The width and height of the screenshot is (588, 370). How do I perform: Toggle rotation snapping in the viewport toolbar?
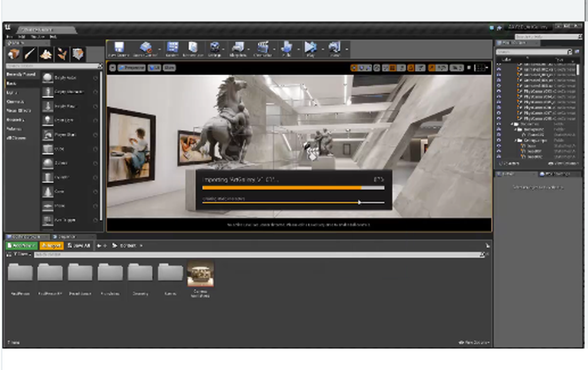410,68
